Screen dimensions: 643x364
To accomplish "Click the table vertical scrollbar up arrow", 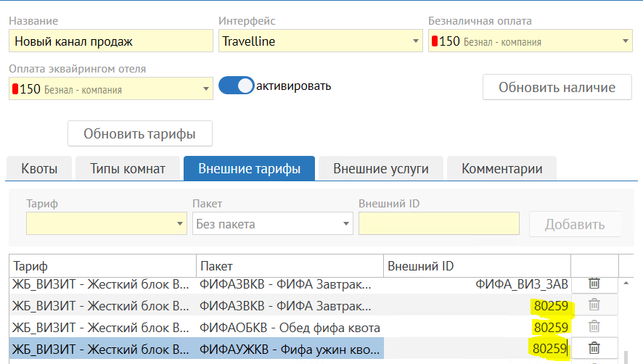I will point(626,283).
